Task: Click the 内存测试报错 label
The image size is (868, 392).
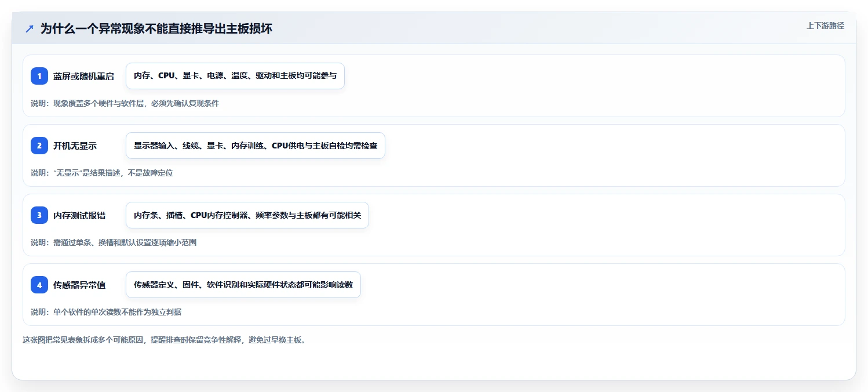Action: [x=79, y=215]
